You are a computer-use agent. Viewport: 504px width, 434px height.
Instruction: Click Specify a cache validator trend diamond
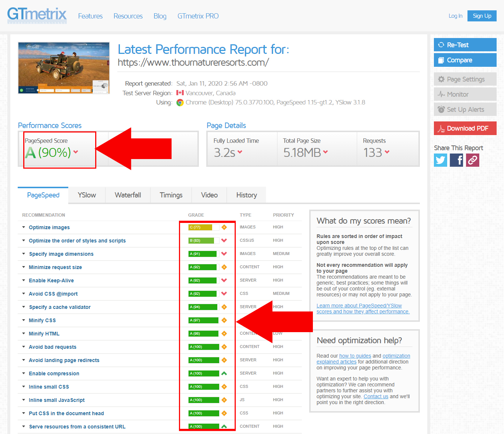coord(224,307)
